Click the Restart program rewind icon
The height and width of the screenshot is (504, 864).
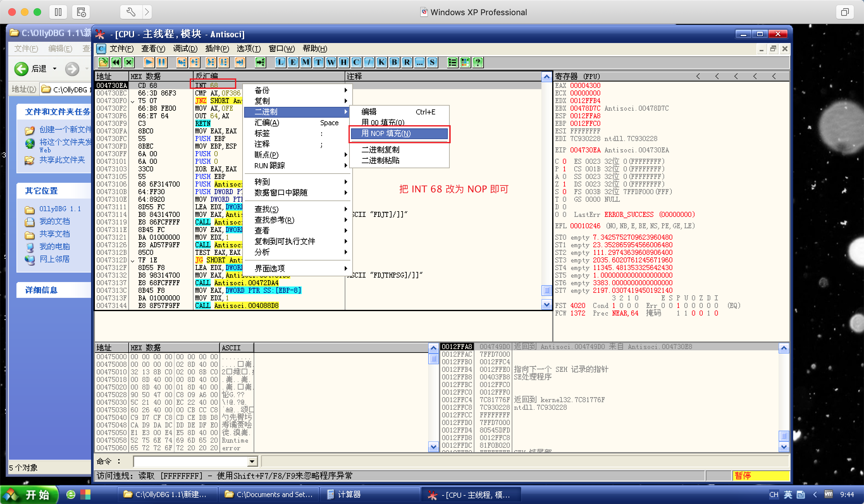click(x=116, y=62)
